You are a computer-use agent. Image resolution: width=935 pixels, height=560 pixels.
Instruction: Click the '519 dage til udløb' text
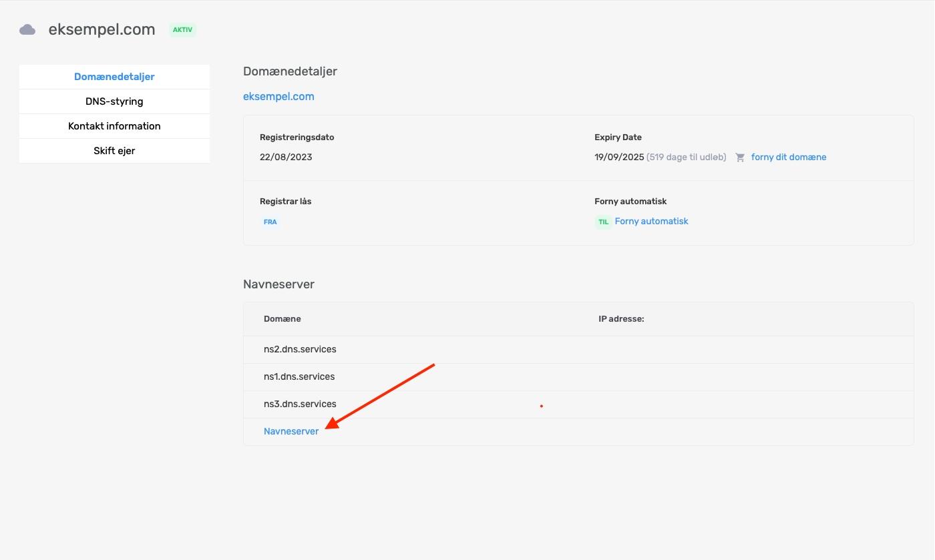(x=687, y=157)
